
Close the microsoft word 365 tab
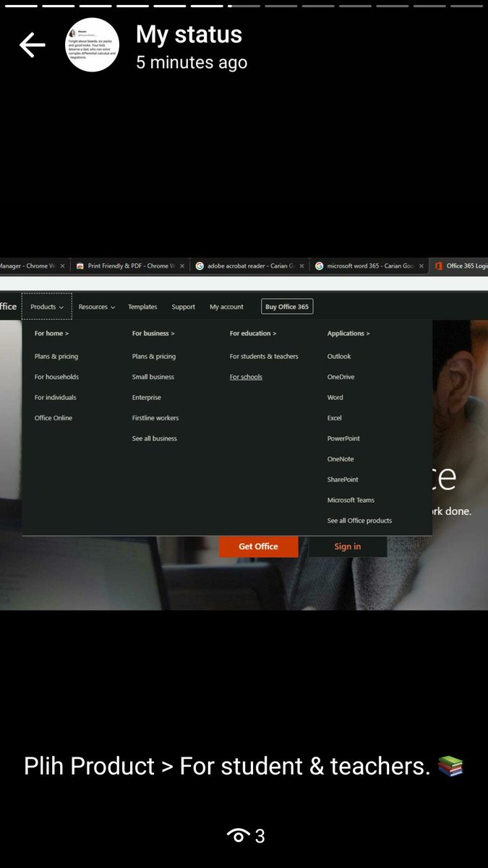click(x=422, y=266)
